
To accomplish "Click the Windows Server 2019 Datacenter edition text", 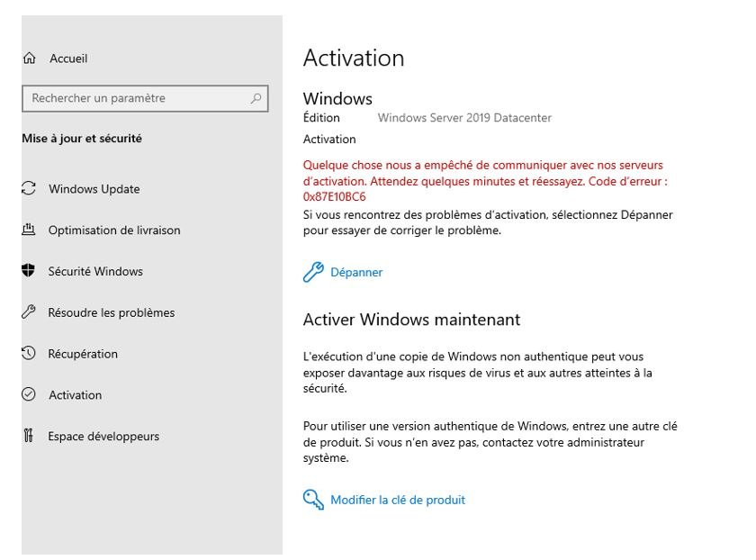I will tap(464, 118).
